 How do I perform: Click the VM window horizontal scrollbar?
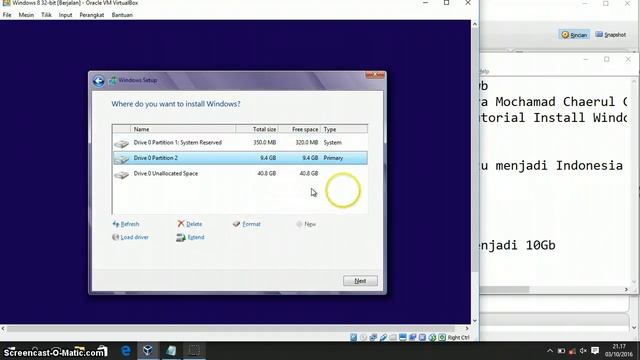[x=231, y=329]
